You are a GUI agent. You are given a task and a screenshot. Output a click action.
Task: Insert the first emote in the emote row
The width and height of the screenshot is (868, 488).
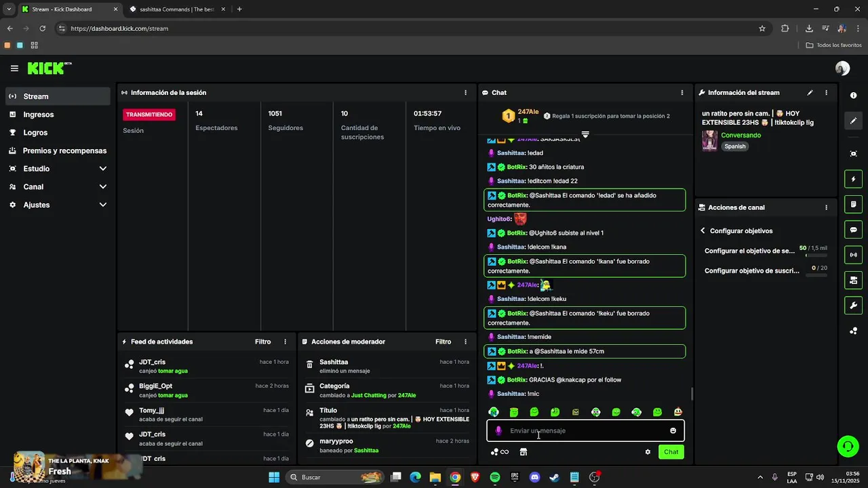(494, 412)
